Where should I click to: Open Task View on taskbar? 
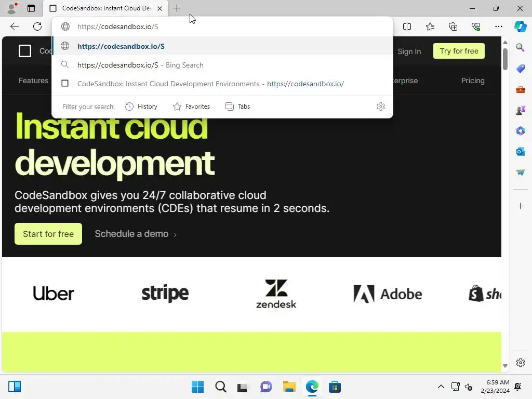242,387
